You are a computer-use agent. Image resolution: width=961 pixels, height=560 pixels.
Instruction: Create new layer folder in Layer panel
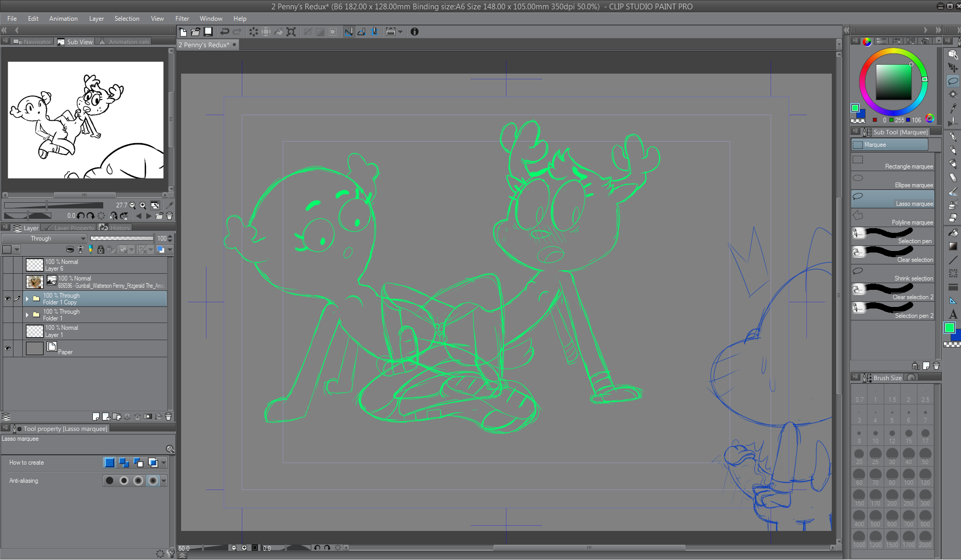117,416
